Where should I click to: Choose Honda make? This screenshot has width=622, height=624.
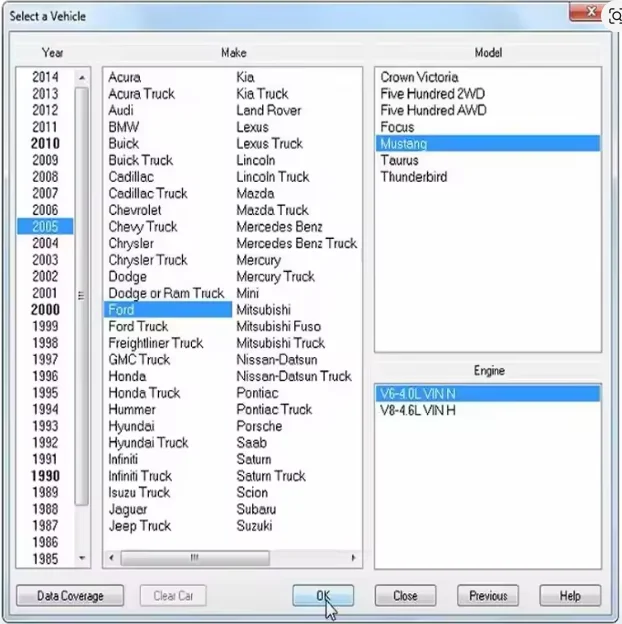coord(127,376)
